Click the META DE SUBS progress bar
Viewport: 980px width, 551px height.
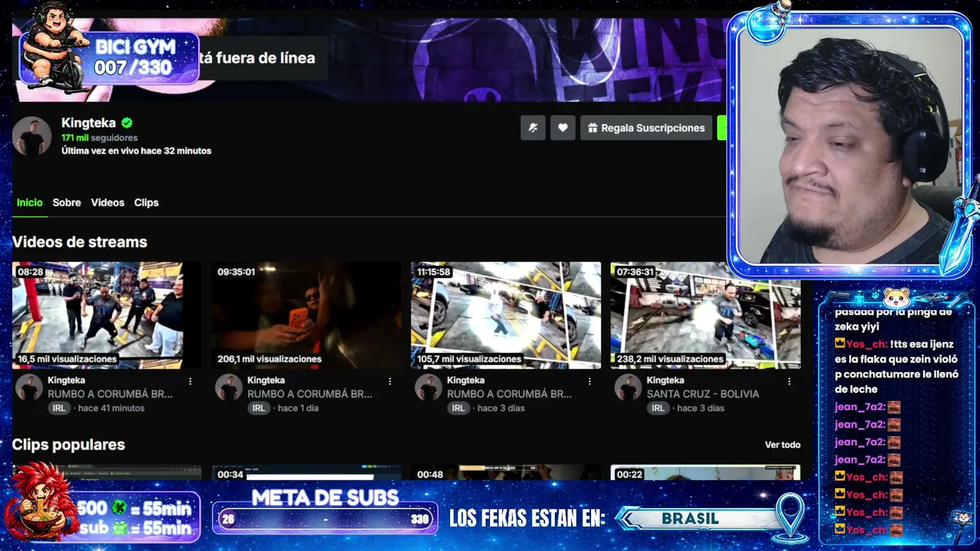click(x=325, y=519)
